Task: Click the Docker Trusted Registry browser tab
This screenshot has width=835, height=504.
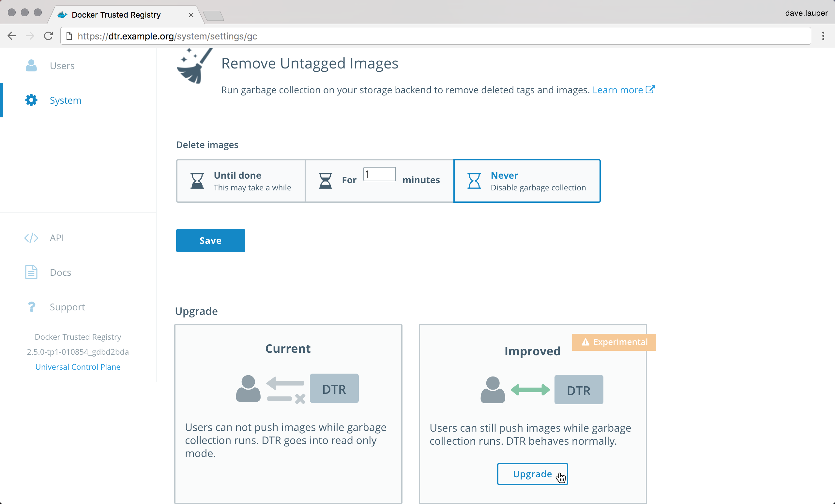Action: coord(116,15)
